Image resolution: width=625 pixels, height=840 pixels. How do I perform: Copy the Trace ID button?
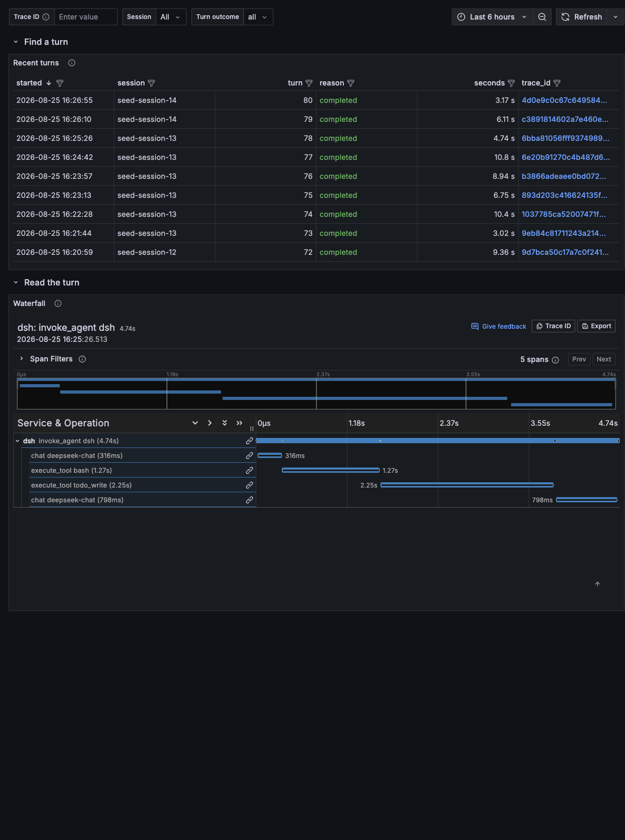coord(553,326)
